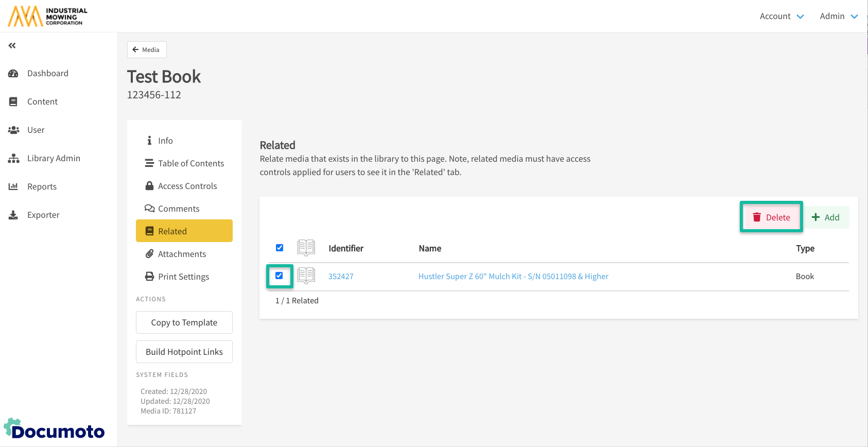This screenshot has height=447, width=868.
Task: Toggle the select-all checkbox in the header
Action: 280,248
